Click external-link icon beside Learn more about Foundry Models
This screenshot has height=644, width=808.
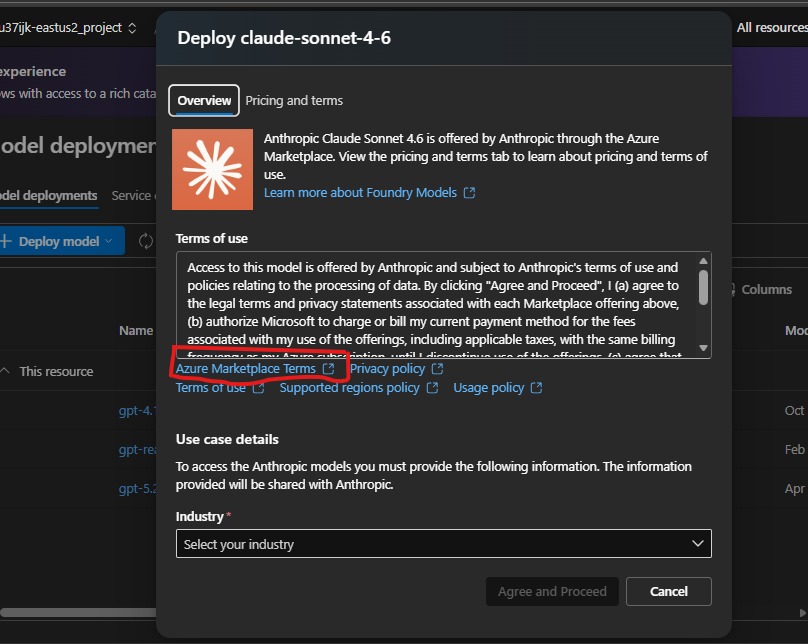(x=469, y=193)
